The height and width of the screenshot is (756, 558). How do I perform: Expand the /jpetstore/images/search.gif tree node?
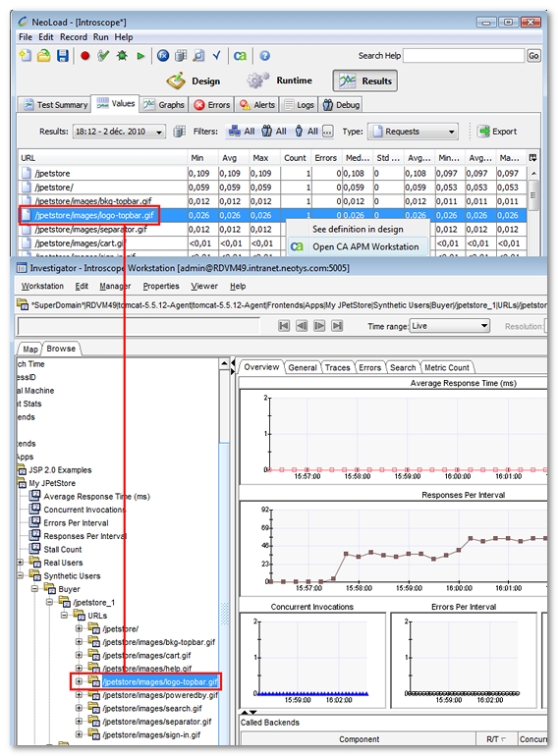coord(79,708)
